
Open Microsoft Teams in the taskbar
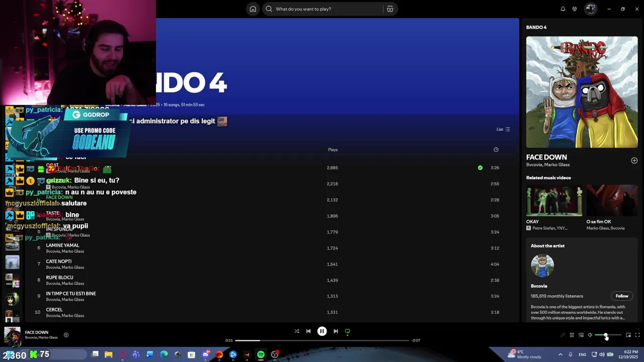click(x=136, y=354)
